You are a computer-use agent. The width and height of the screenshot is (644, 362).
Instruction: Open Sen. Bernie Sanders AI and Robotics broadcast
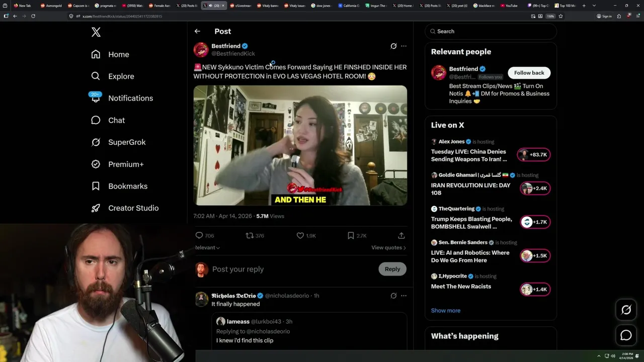point(470,256)
